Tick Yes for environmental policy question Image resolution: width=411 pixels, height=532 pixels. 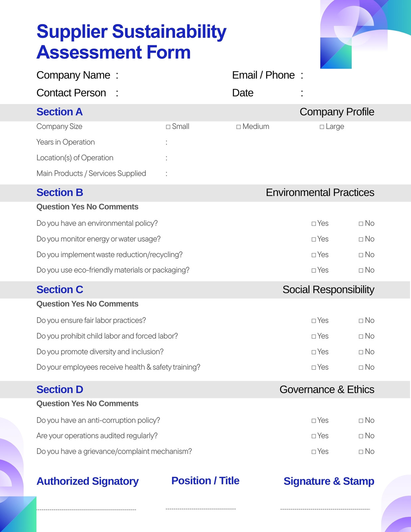pos(314,224)
